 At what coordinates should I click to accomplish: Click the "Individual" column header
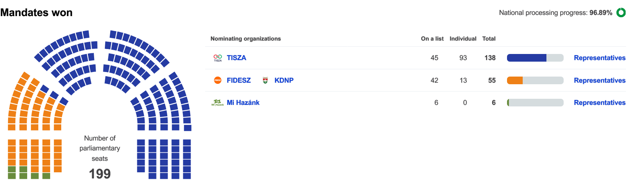point(463,39)
